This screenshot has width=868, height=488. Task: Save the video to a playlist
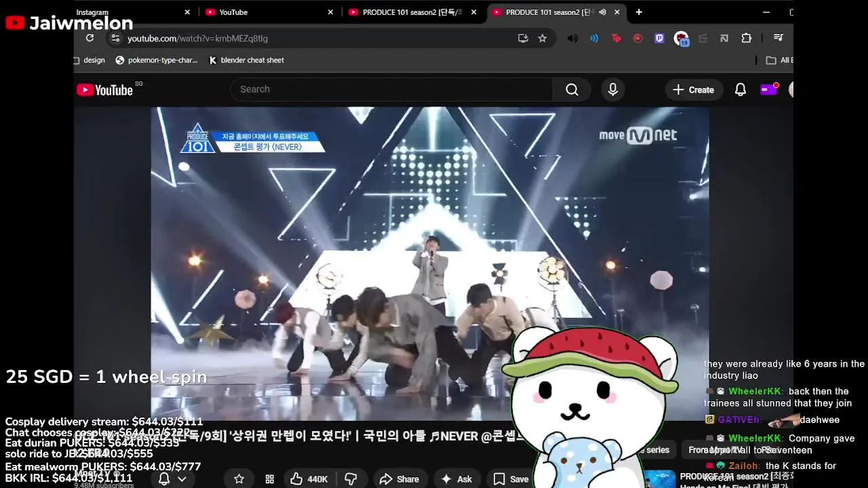(x=511, y=479)
